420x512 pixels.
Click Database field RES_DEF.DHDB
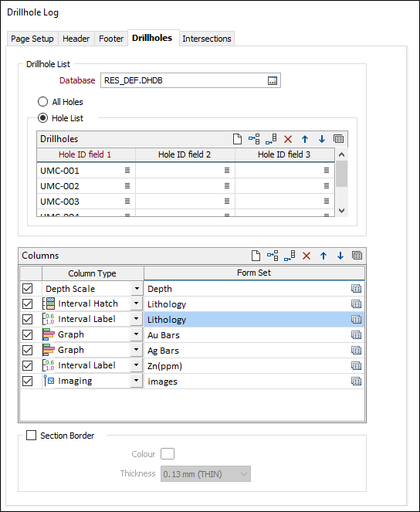(190, 80)
